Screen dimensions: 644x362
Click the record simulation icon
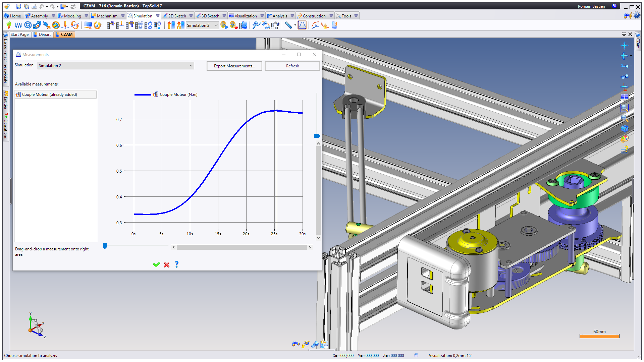click(x=234, y=25)
